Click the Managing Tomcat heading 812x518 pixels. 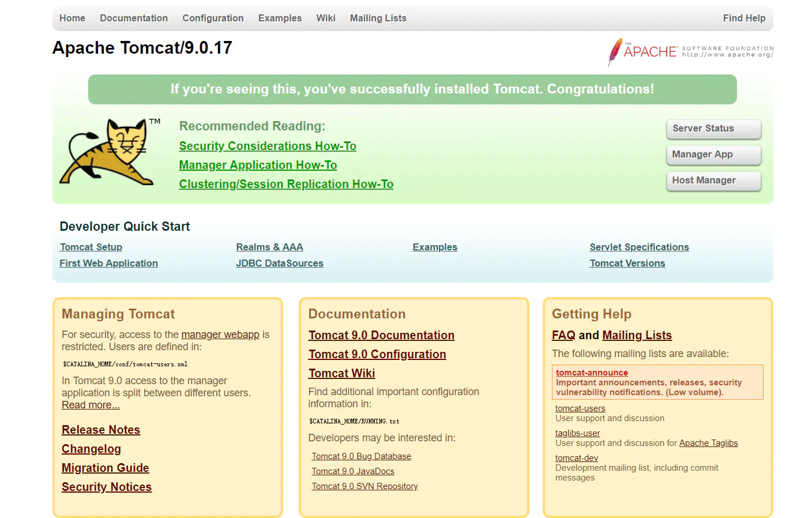point(118,314)
